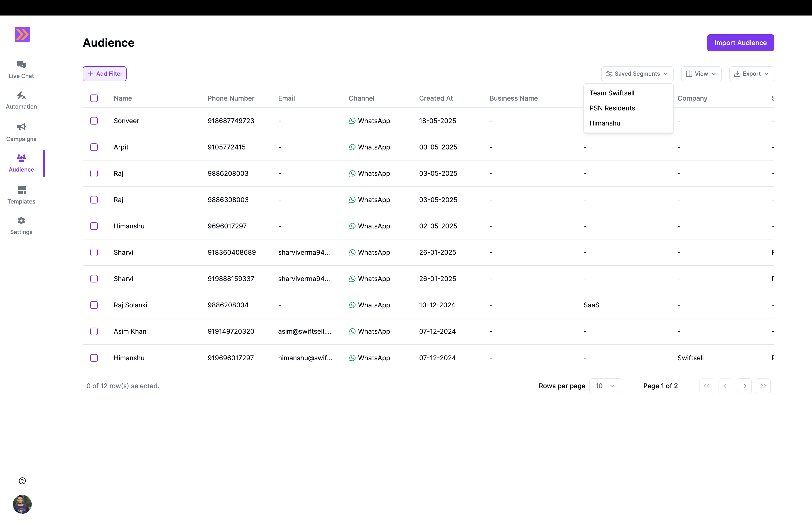The height and width of the screenshot is (525, 812).
Task: Click the Swiftsell logo icon
Action: click(22, 34)
